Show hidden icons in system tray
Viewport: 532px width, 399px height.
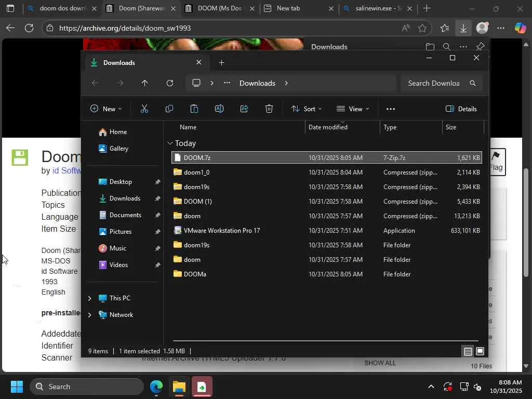click(x=431, y=387)
